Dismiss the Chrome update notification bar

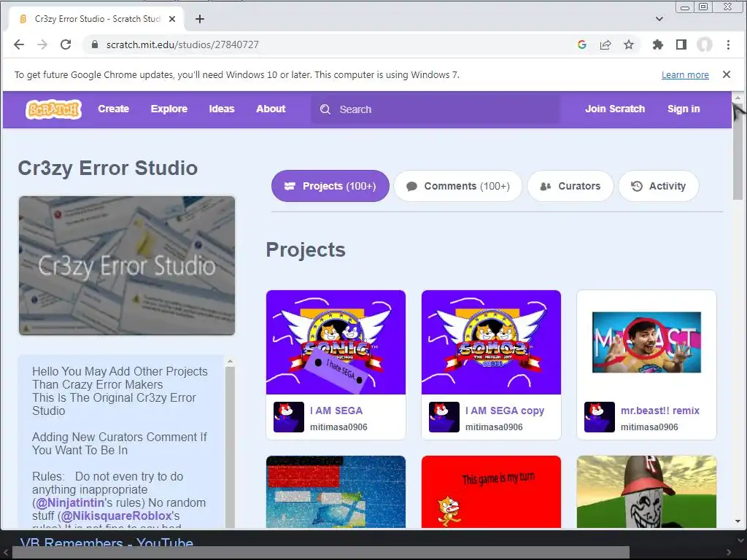tap(727, 74)
